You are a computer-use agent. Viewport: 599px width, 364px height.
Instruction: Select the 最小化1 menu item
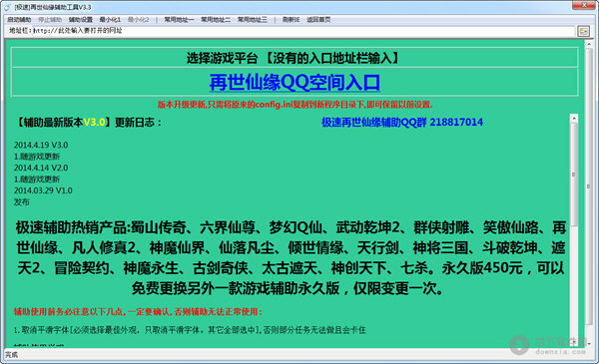coord(110,20)
